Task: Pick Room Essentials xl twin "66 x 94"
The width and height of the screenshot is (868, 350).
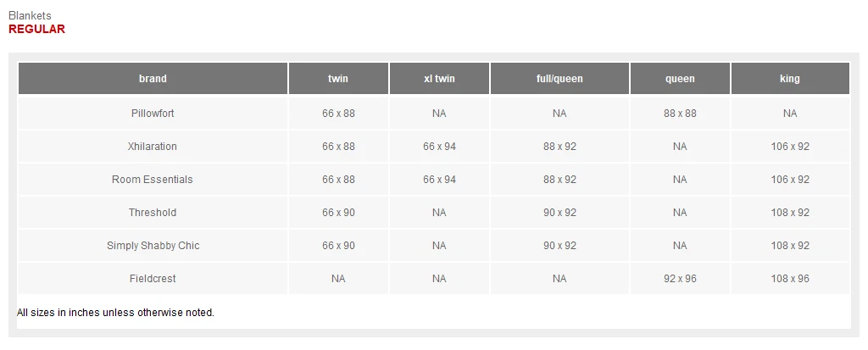Action: point(440,180)
